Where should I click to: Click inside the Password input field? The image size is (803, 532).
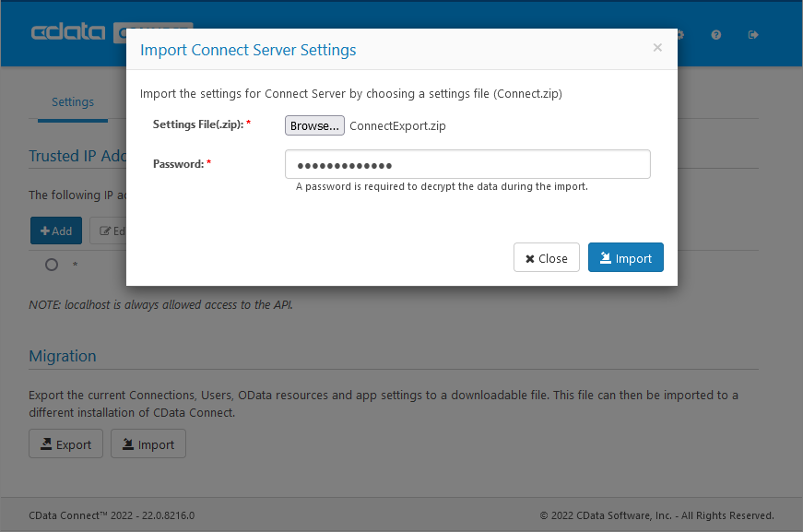[467, 163]
